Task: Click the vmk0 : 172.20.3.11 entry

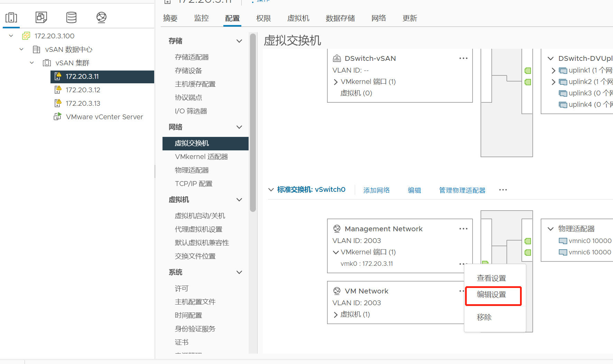Action: click(366, 264)
